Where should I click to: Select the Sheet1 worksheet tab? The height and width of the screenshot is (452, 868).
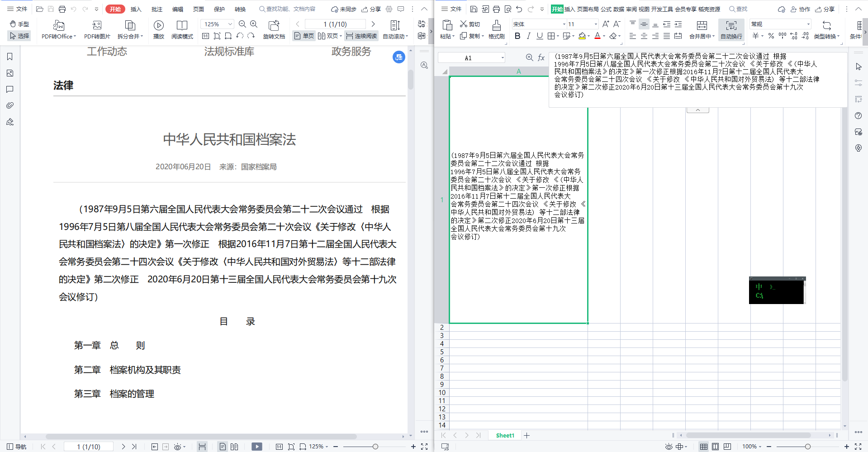point(505,435)
